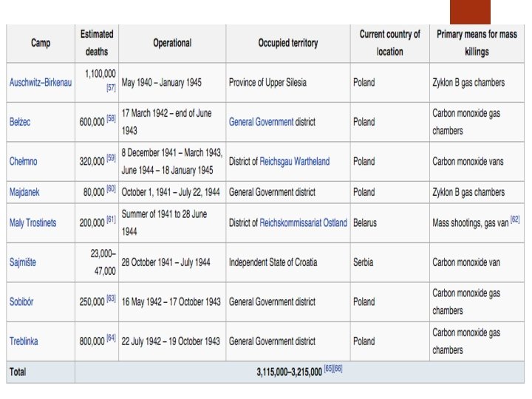Image resolution: width=532 pixels, height=399 pixels.
Task: Open the Sajmište camp link
Action: click(23, 262)
